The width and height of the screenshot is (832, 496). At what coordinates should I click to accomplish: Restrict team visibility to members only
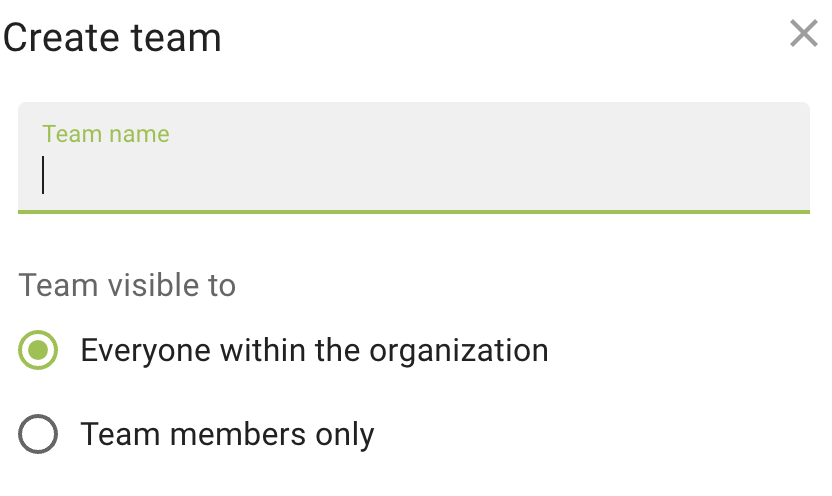(x=38, y=435)
